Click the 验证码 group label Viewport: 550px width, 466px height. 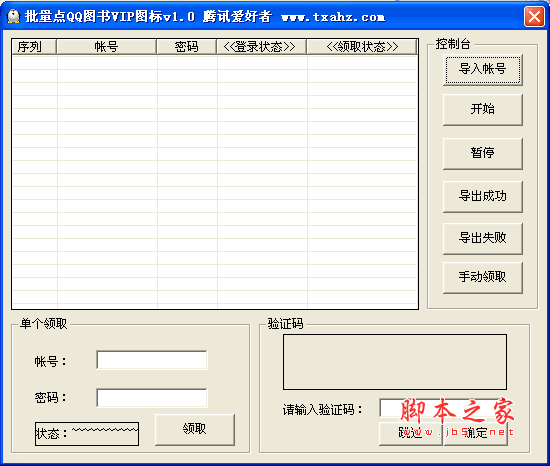coord(286,323)
